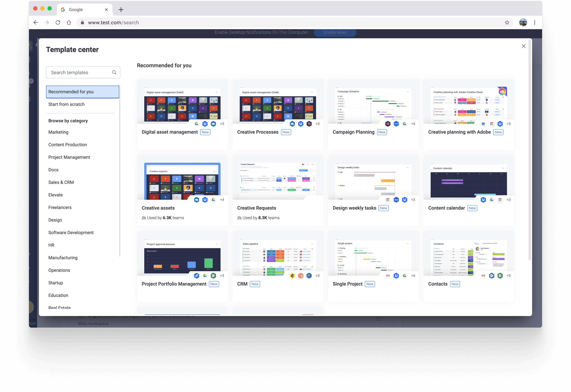The height and width of the screenshot is (392, 571).
Task: Open the Chrome three-dot menu
Action: click(x=534, y=22)
